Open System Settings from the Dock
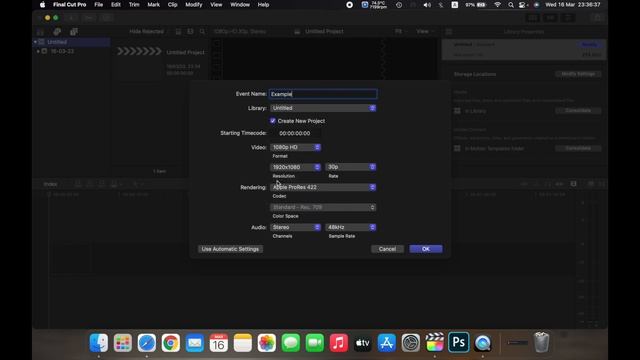Screen dimensions: 640x360 (x=411, y=342)
